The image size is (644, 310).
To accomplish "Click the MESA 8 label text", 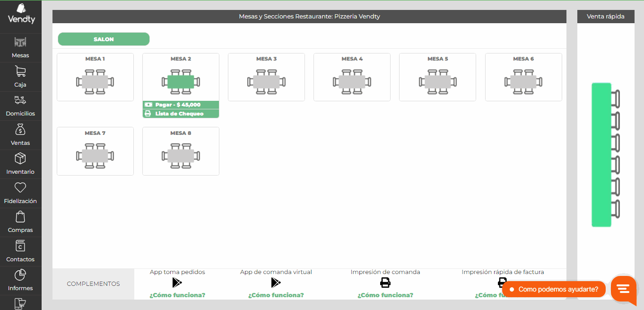I will click(x=181, y=133).
